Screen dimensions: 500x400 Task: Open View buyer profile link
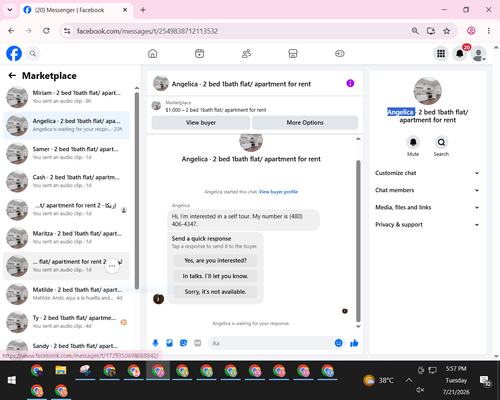point(278,192)
